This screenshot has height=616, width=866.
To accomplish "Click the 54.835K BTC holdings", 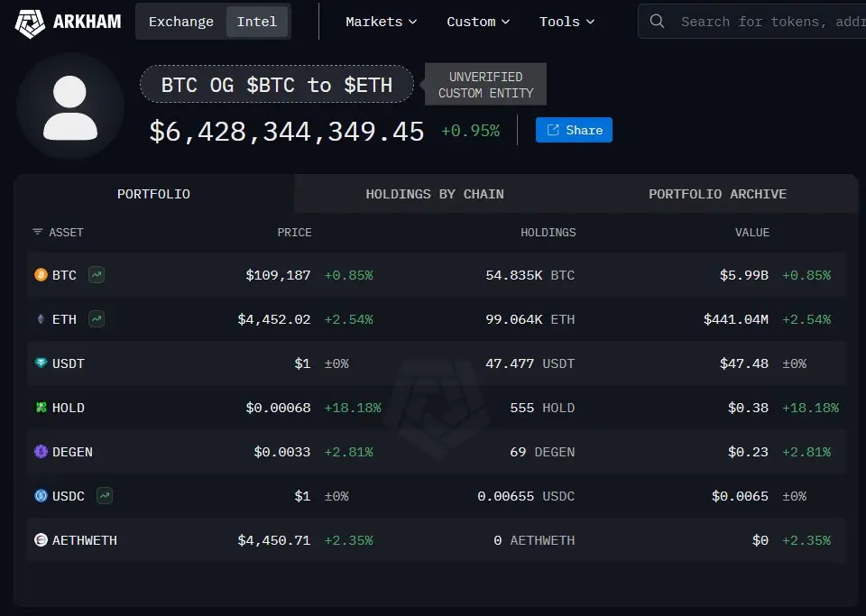I will pyautogui.click(x=530, y=275).
